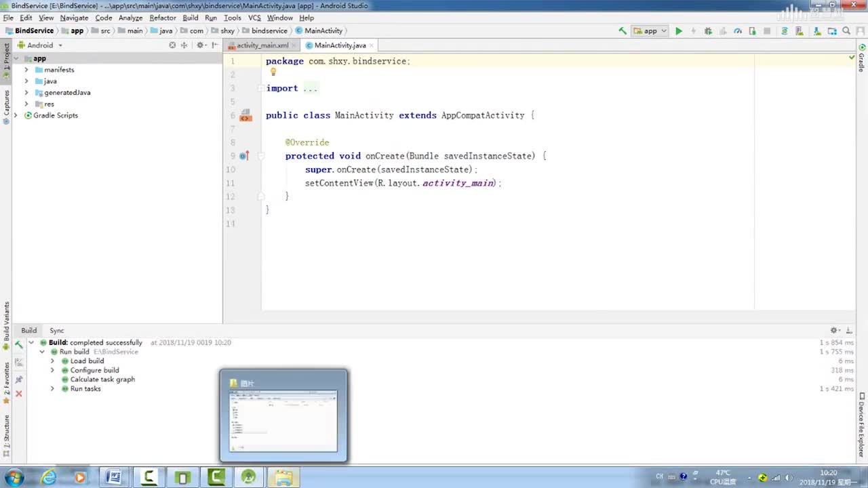Image resolution: width=868 pixels, height=488 pixels.
Task: Click the main breadcrumb item
Action: point(130,31)
